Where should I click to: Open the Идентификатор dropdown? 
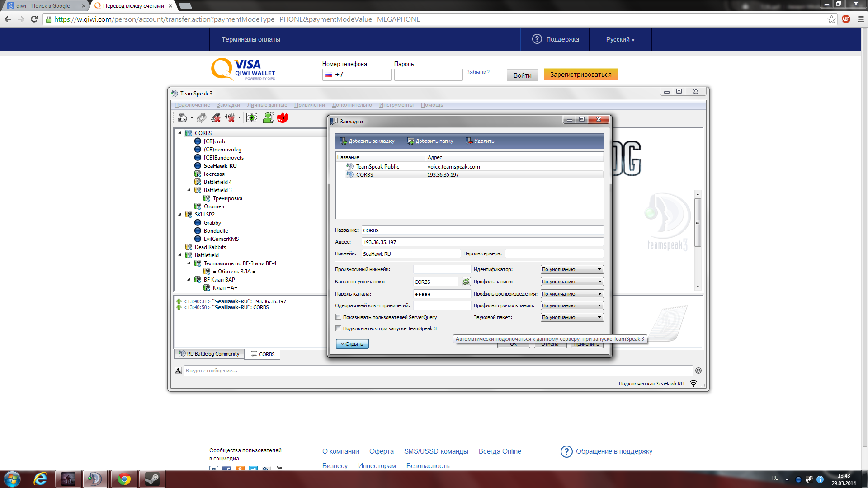[x=572, y=269]
